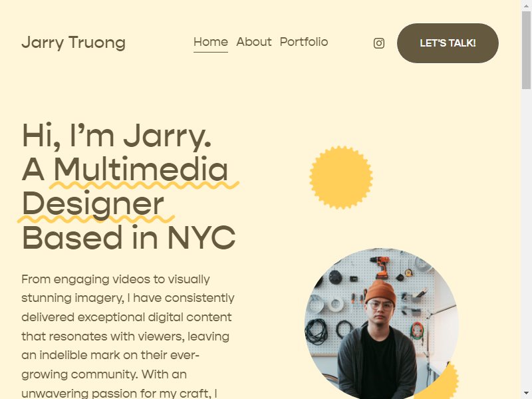This screenshot has width=532, height=399.
Task: Open the About page
Action: (254, 42)
